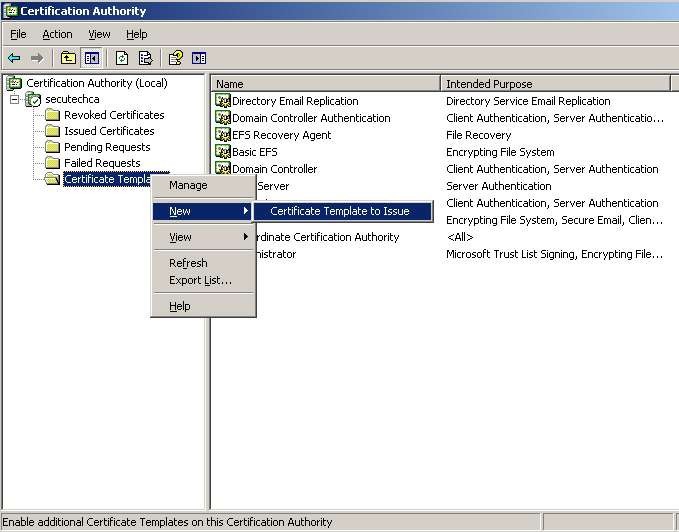Choose Help in the context menu
The width and height of the screenshot is (679, 532).
pos(203,306)
